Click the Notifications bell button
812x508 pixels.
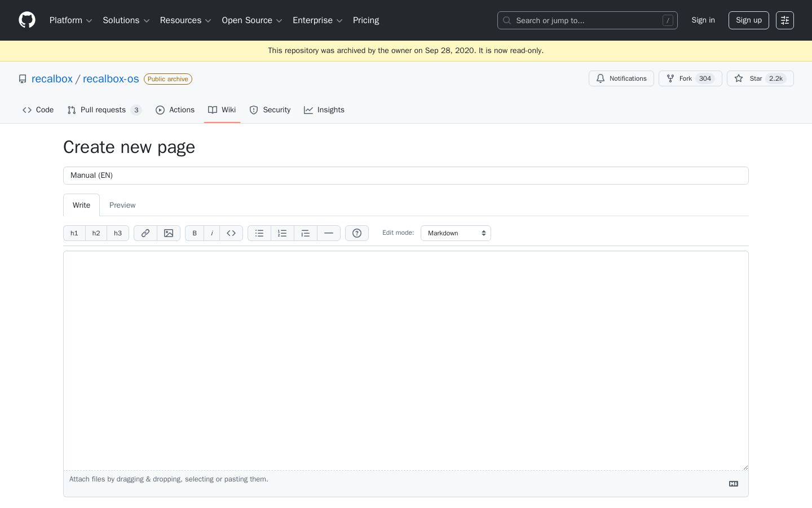coord(621,78)
